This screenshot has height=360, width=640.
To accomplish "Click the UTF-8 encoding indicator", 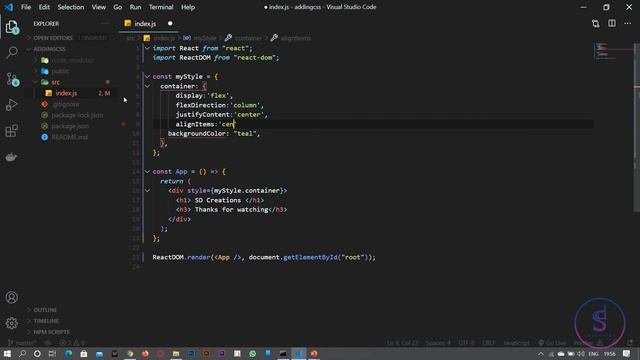I will tap(466, 343).
